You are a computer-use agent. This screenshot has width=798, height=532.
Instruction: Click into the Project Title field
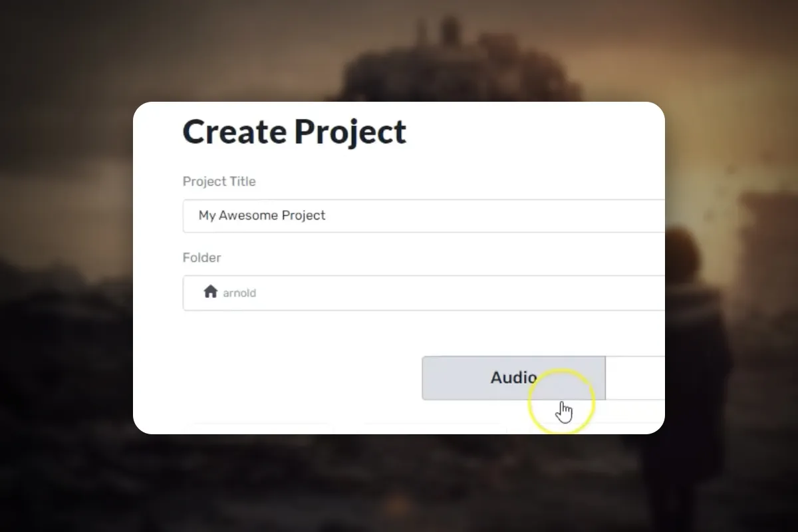click(424, 215)
